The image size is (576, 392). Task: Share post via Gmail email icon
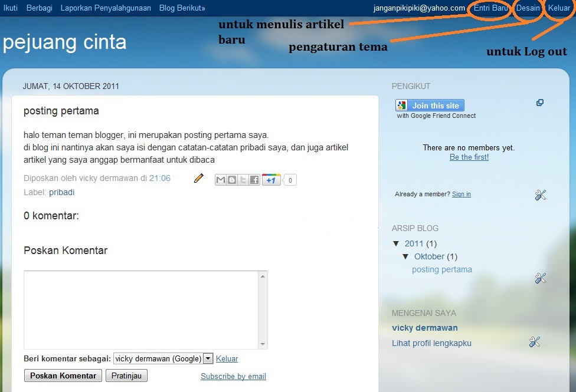click(221, 180)
